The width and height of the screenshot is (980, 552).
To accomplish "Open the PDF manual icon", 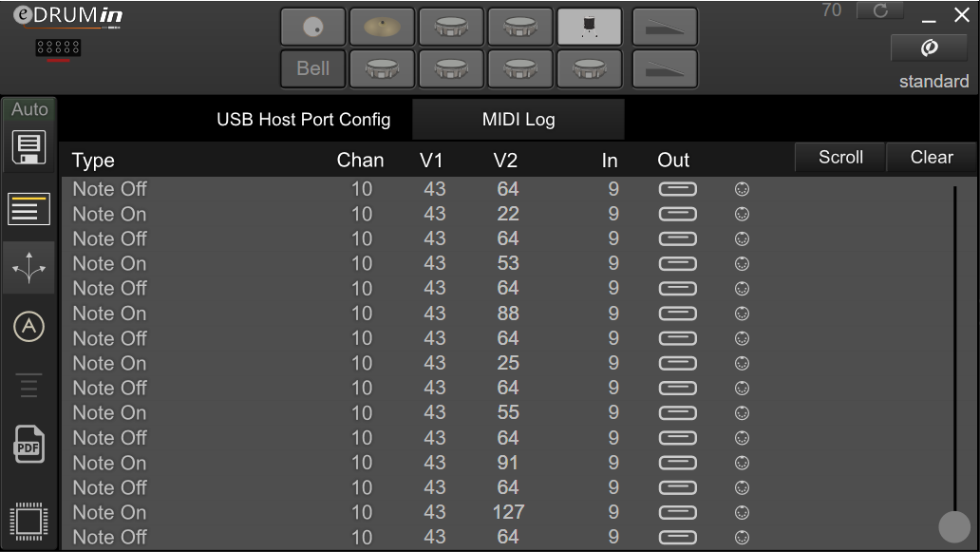I will (x=28, y=444).
